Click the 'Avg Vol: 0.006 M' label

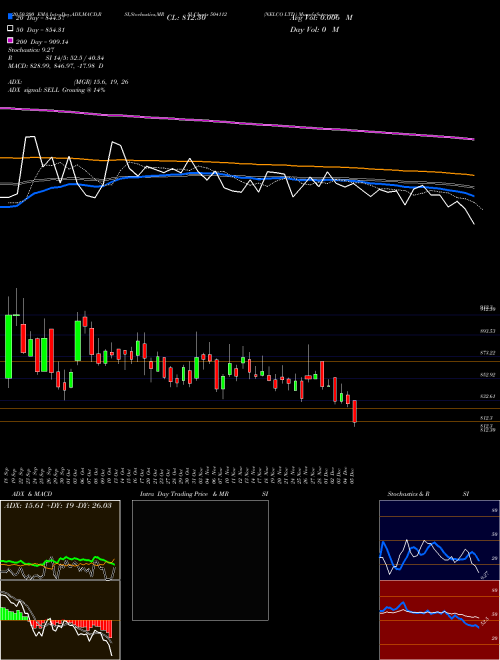tap(321, 18)
